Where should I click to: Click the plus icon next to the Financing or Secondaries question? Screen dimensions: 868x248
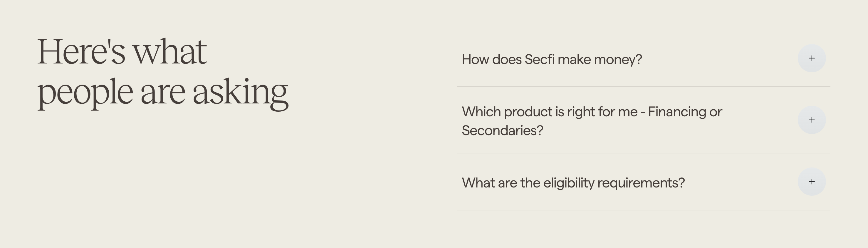[x=811, y=120]
